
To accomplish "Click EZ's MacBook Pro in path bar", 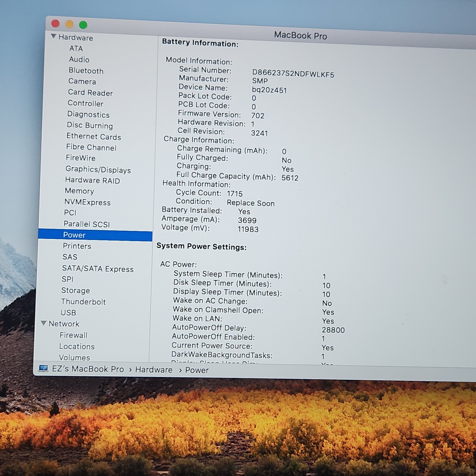I will pyautogui.click(x=88, y=369).
